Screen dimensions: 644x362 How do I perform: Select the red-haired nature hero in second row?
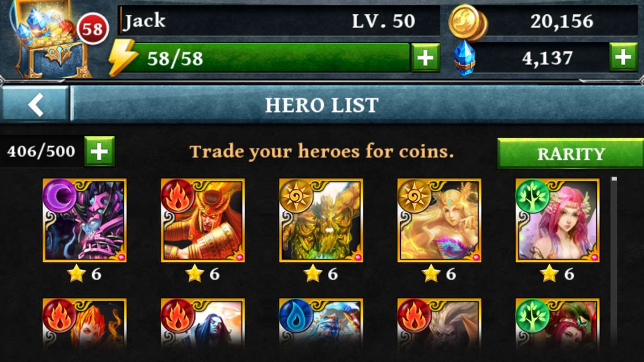[557, 324]
